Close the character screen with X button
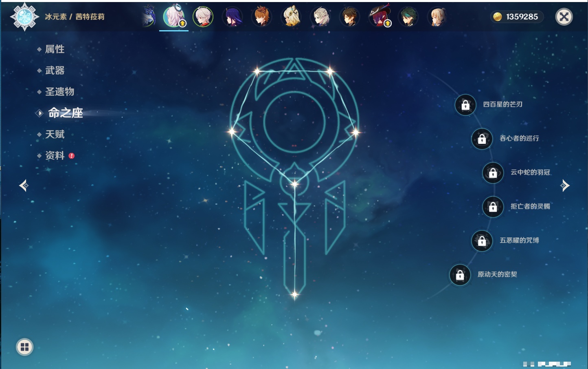The width and height of the screenshot is (588, 369). point(564,17)
